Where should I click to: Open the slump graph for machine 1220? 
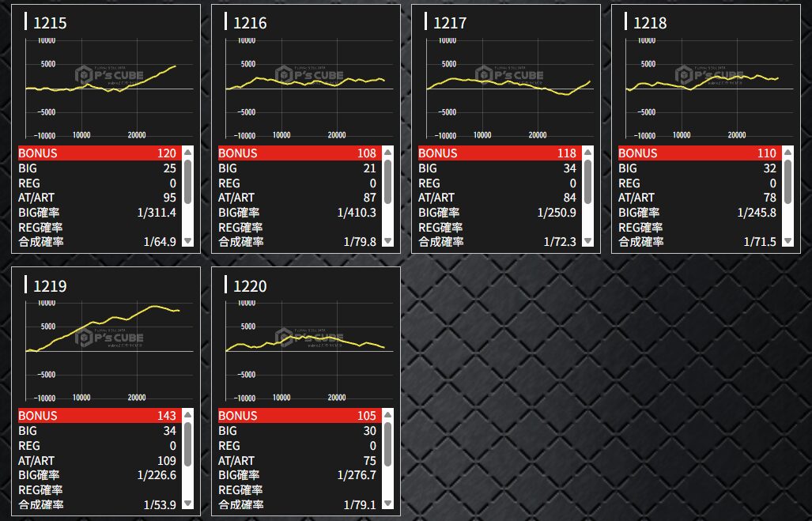coord(309,350)
